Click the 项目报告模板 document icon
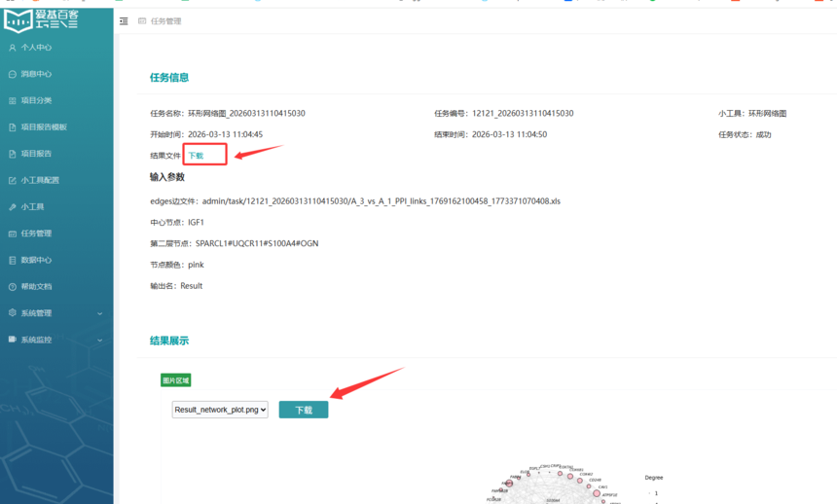Viewport: 837px width, 504px height. (x=13, y=127)
